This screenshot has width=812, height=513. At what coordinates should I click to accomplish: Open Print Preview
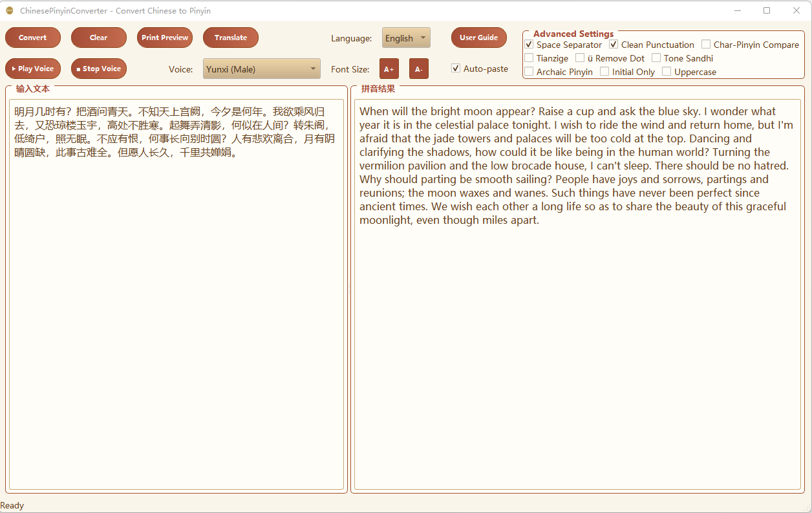tap(164, 38)
